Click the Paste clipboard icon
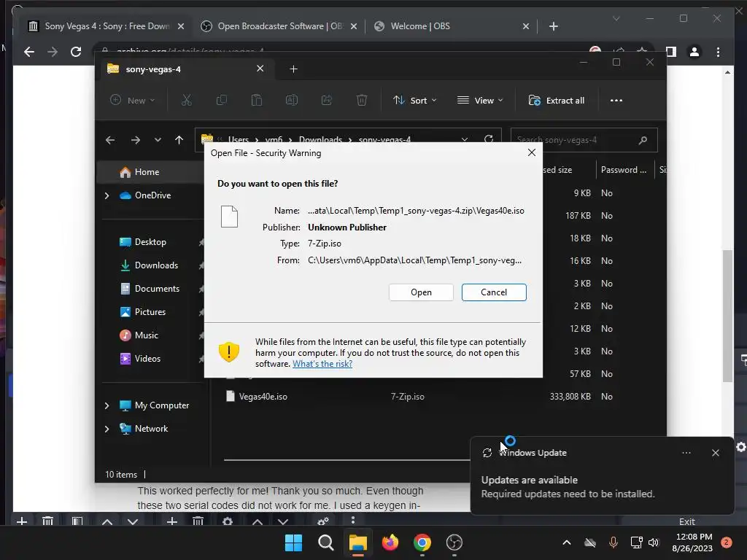 pos(256,101)
